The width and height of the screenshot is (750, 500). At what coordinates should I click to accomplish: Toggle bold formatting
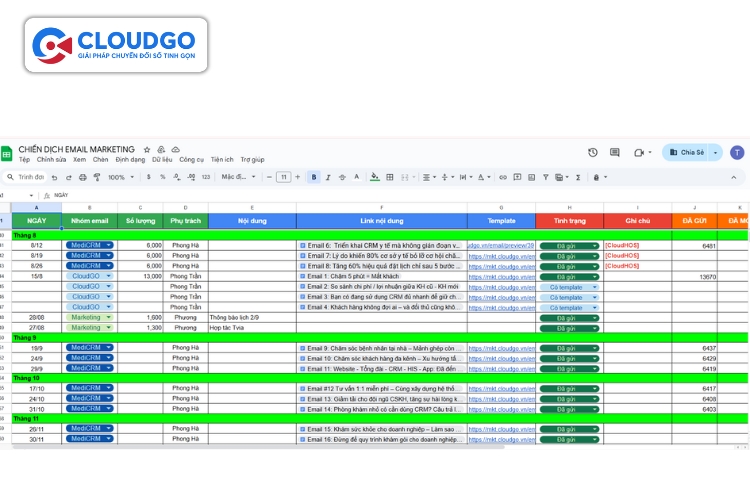314,177
